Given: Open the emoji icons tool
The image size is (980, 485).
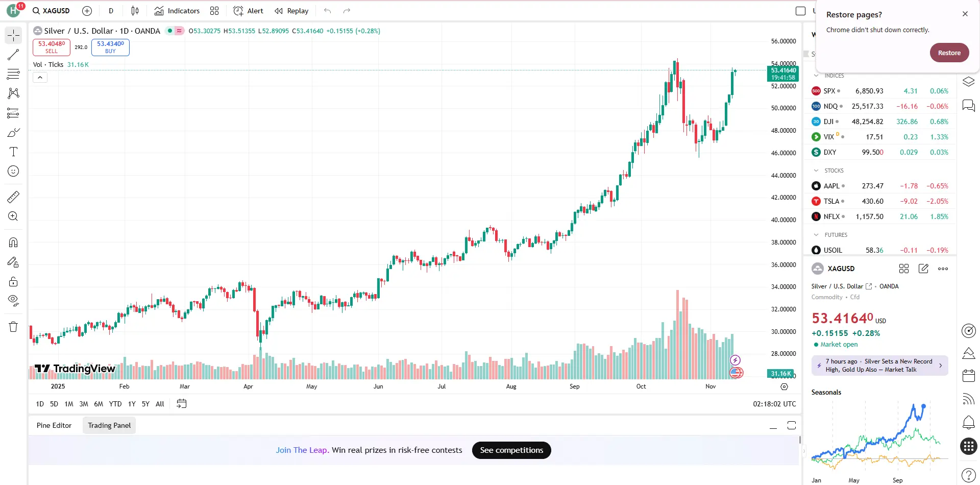Looking at the screenshot, I should [13, 171].
